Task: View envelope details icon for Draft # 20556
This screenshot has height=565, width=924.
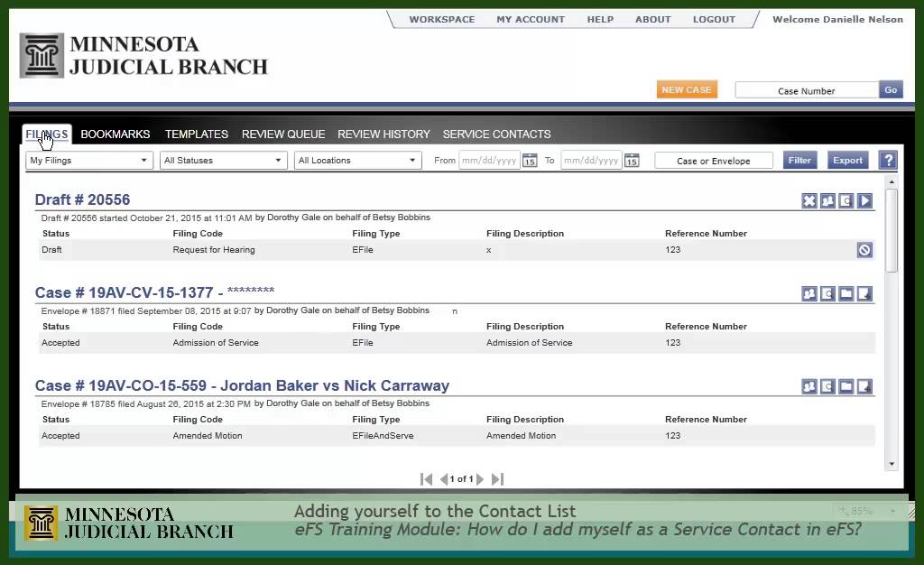Action: point(846,201)
